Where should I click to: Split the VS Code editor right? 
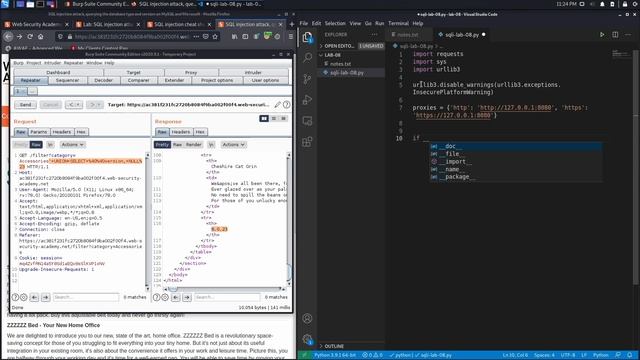coord(615,35)
